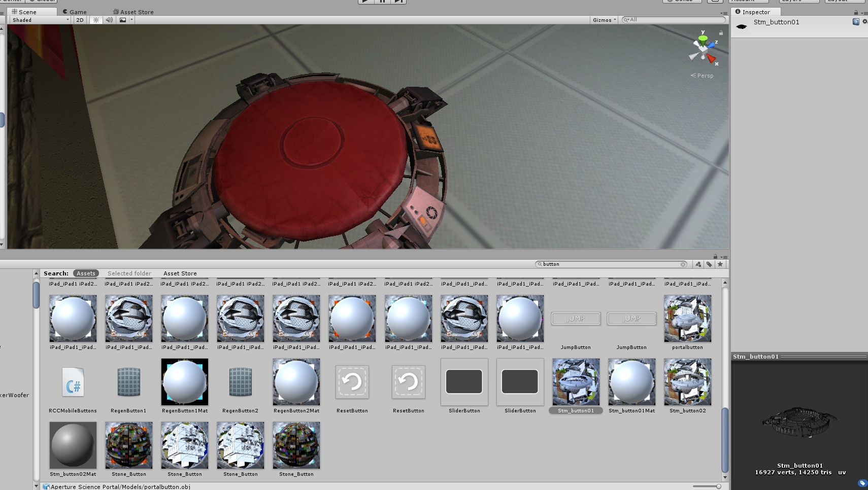Click the portalbutton.obj path in the status bar
This screenshot has width=868, height=490.
(120, 486)
